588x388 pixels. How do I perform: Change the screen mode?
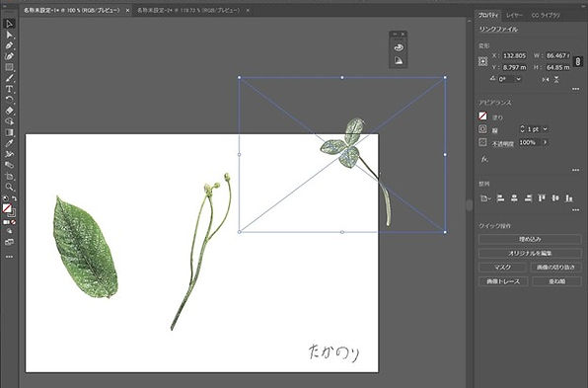[10, 243]
